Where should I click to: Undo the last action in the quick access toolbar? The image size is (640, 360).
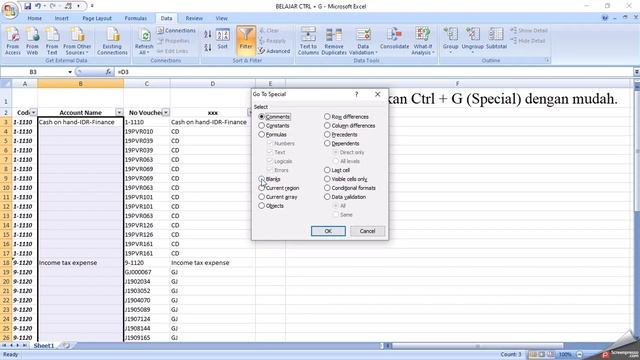click(x=38, y=6)
